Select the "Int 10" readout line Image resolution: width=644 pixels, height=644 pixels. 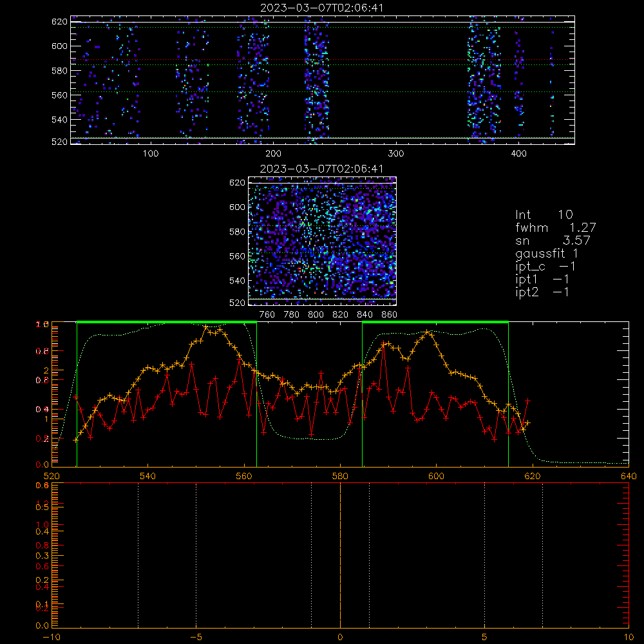544,214
